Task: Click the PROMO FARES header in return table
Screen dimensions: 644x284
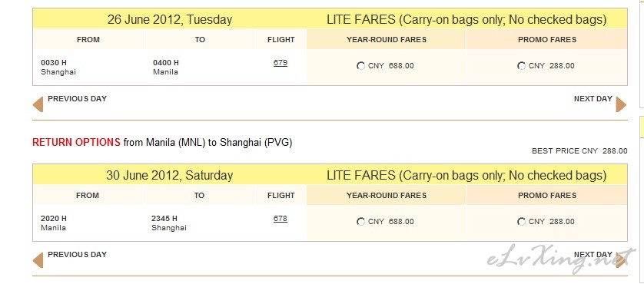Action: click(x=547, y=196)
